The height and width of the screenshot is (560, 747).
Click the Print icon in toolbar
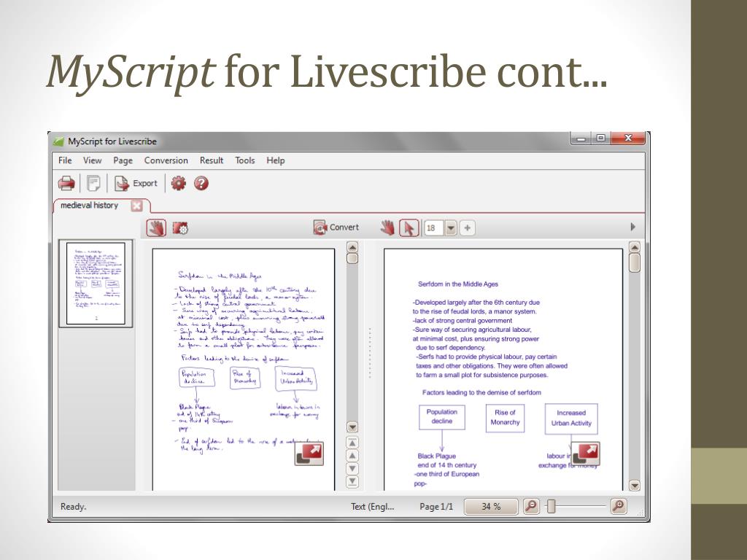click(66, 183)
